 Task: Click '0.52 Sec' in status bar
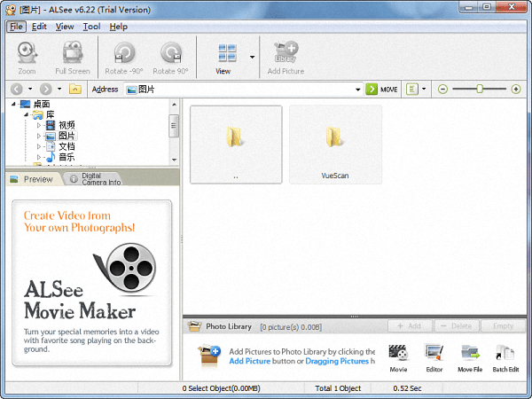pyautogui.click(x=407, y=388)
